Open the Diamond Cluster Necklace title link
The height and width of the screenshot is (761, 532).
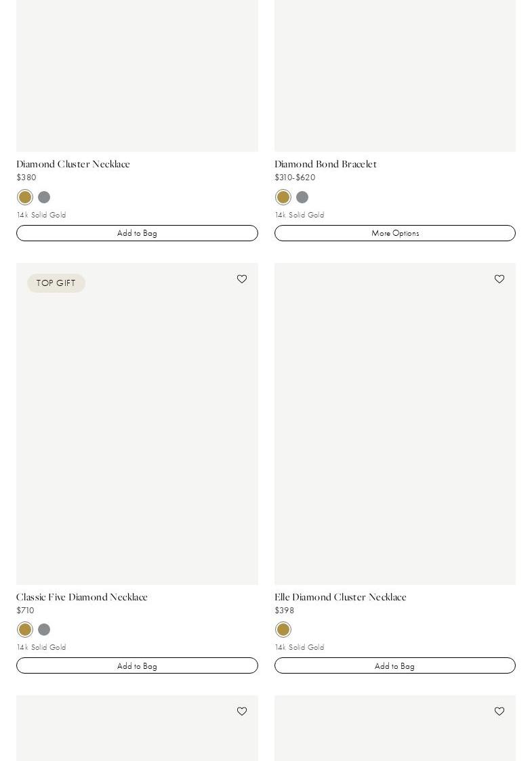[x=73, y=164]
